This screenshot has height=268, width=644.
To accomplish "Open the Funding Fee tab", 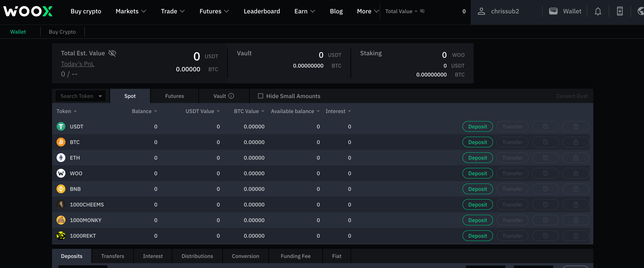I will click(295, 256).
